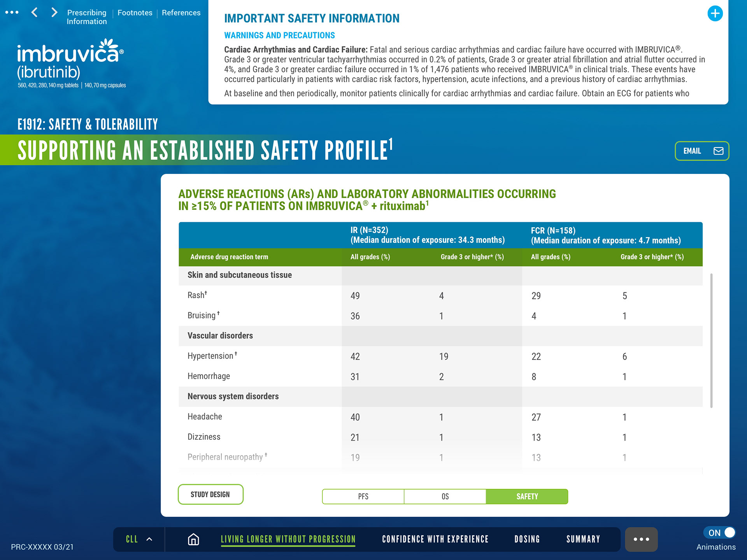Click Nervous system disorders heading
Screen dimensions: 747x560
point(233,396)
